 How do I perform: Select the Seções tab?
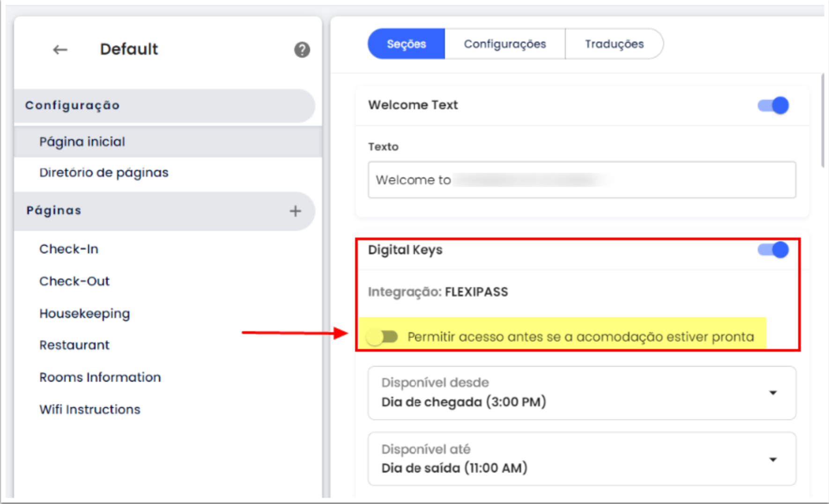(406, 44)
